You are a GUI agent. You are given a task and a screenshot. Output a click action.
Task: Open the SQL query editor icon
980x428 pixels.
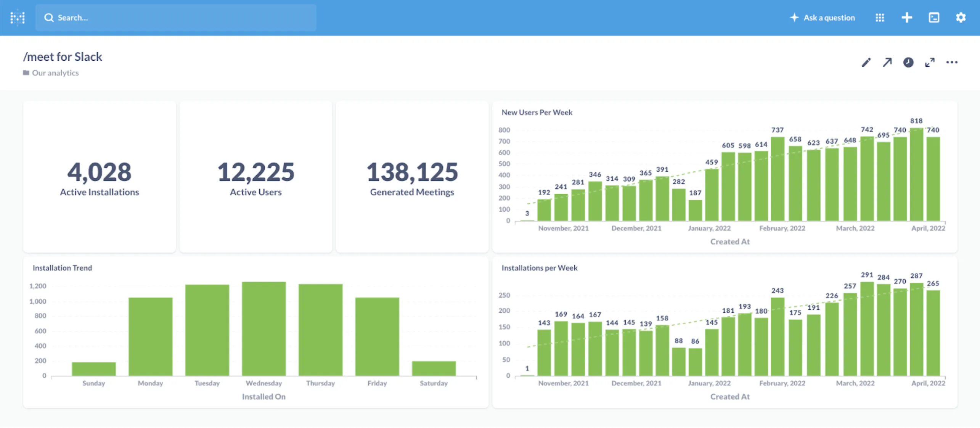pyautogui.click(x=934, y=18)
